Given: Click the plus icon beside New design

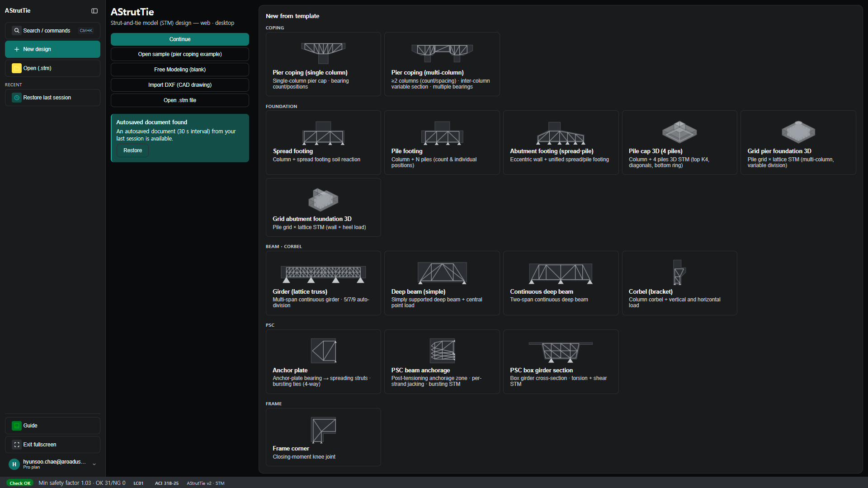Looking at the screenshot, I should (x=17, y=49).
